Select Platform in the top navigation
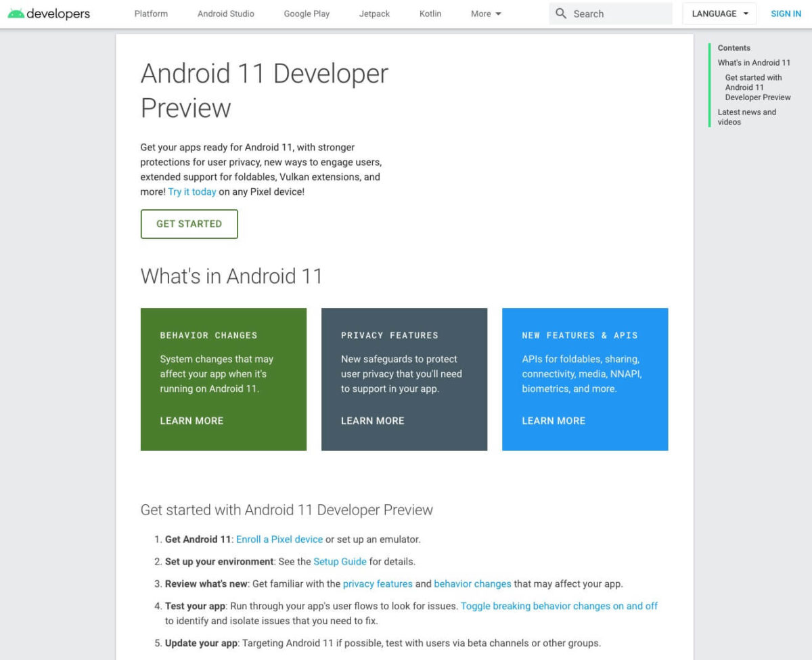Viewport: 812px width, 660px height. coord(150,13)
